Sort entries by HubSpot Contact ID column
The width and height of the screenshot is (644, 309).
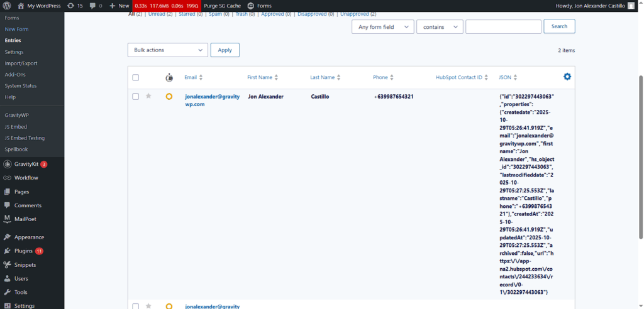pyautogui.click(x=462, y=77)
